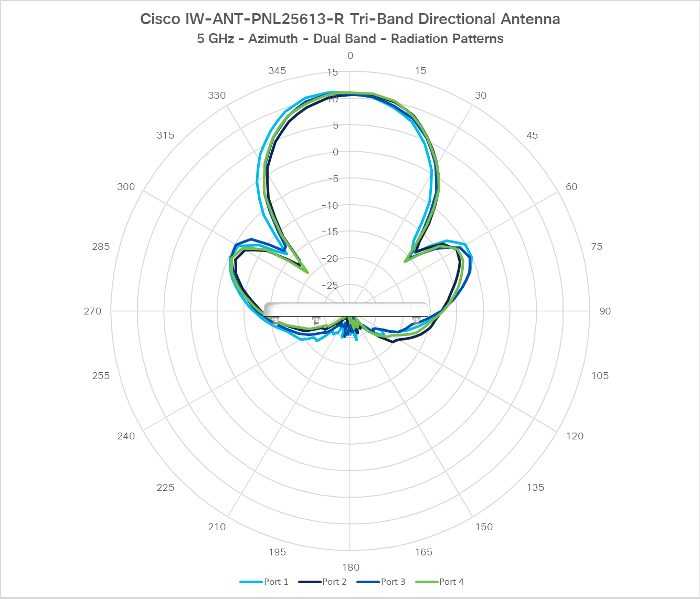Click the Port 1 light blue legend line

pyautogui.click(x=251, y=582)
